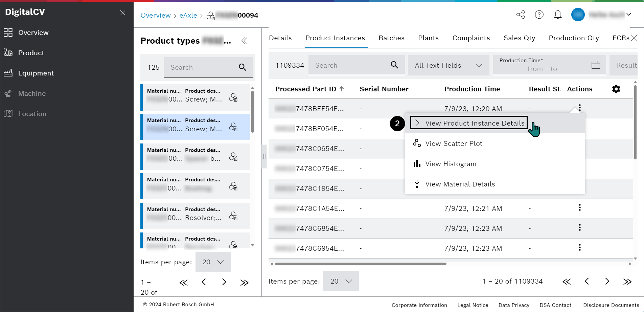Click the search magnifier above the table

click(394, 65)
